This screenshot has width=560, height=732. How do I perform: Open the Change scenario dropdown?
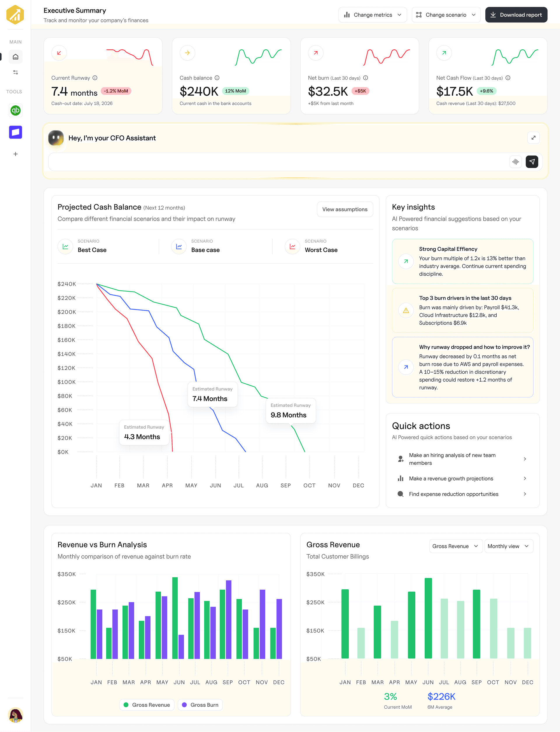coord(446,15)
